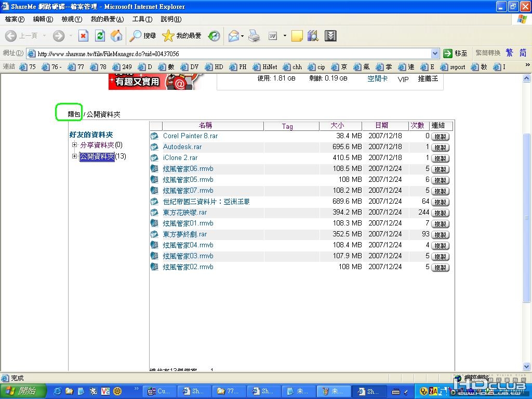Click video icon beside 炫風管家06.rmvb
Viewport: 532px width, 399px height.
coord(154,169)
